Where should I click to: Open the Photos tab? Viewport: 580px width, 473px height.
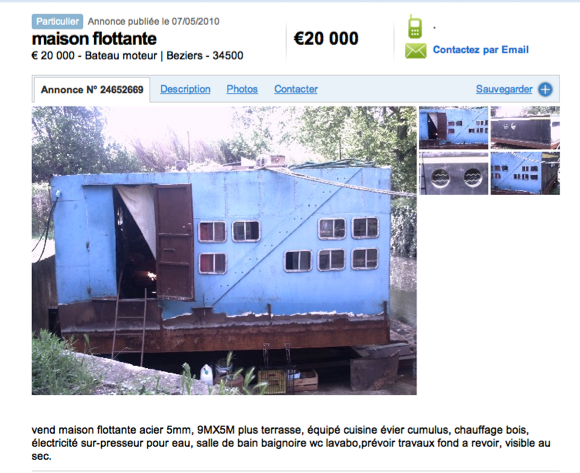point(242,89)
